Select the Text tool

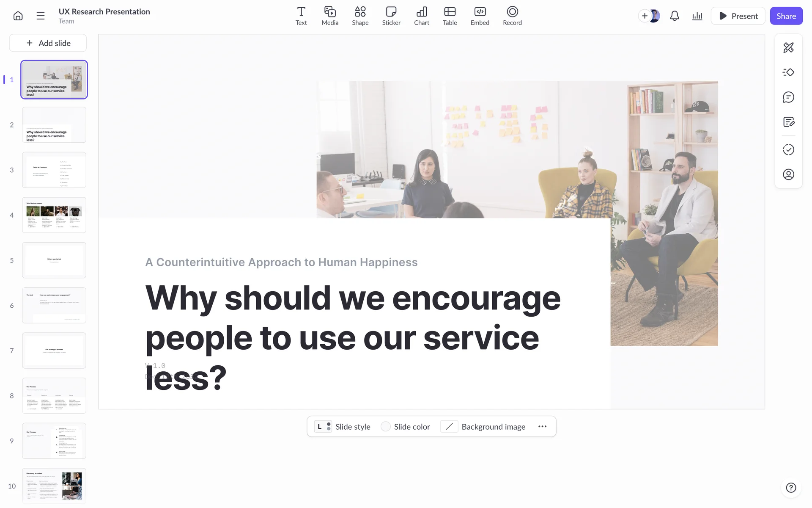301,16
